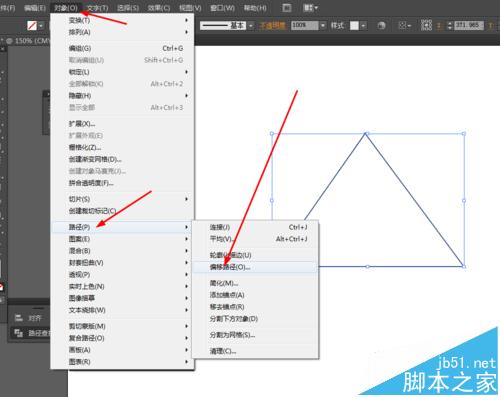Screen dimensions: 500x397
Task: Select 路径(P) highlighted menu entry
Action: pyautogui.click(x=122, y=227)
